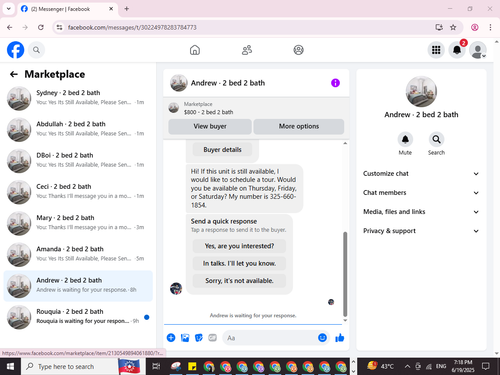Open Sydney - 2 bed 2 bath chat
Image resolution: width=500 pixels, height=375 pixels.
pyautogui.click(x=78, y=98)
